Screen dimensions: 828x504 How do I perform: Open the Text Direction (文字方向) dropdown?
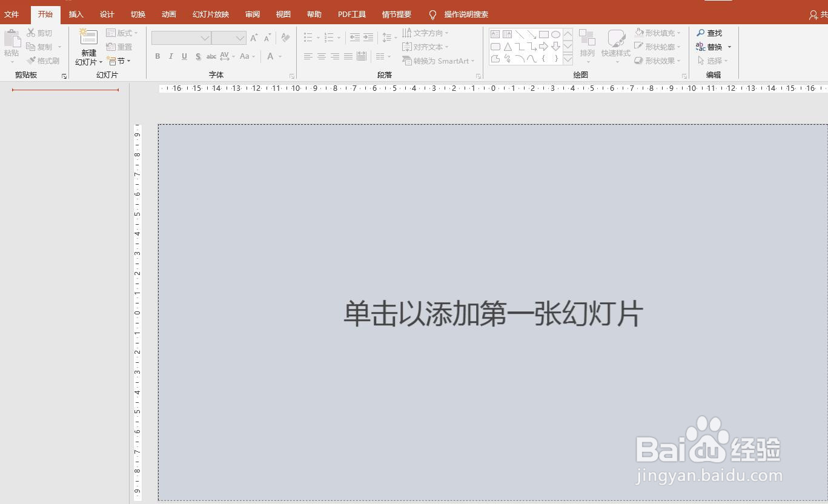coord(426,33)
